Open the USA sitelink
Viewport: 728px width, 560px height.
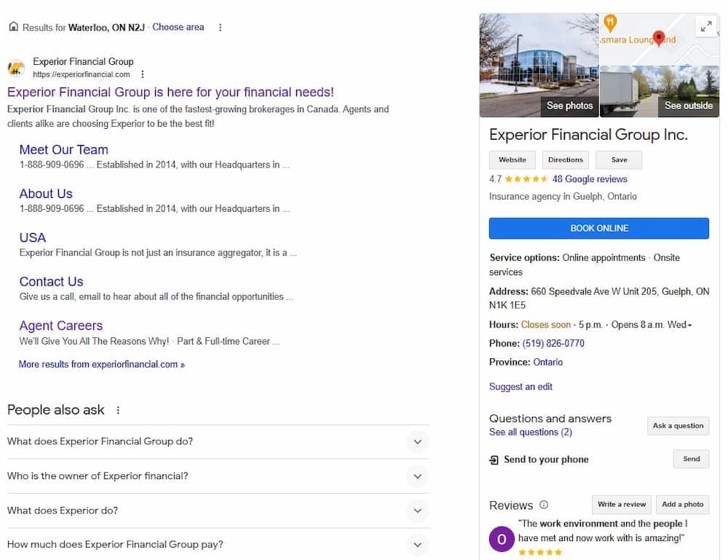[x=33, y=237]
